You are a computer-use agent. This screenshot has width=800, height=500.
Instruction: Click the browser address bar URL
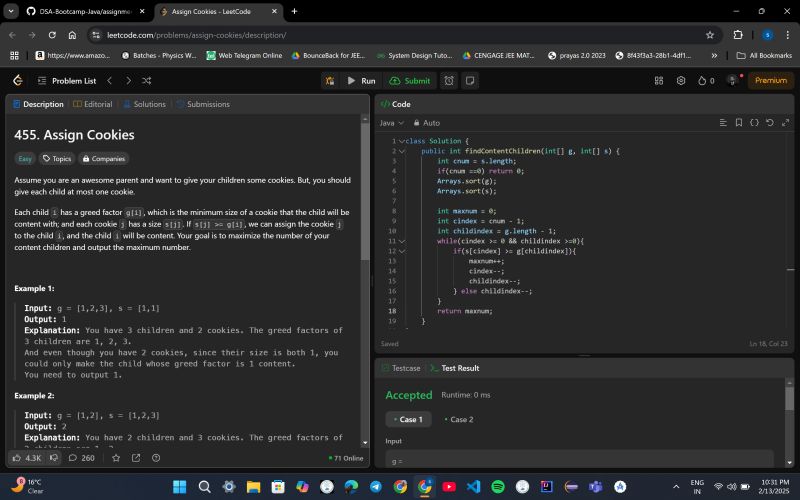pos(200,34)
